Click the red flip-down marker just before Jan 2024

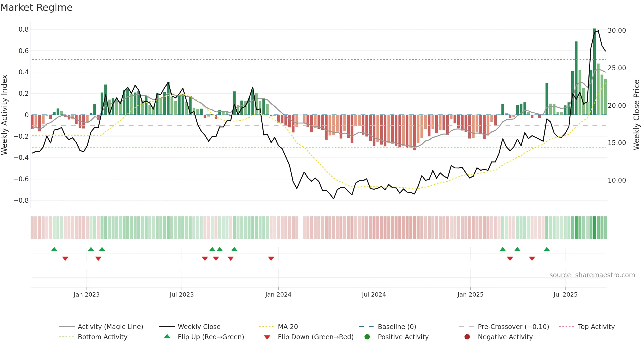(x=271, y=258)
